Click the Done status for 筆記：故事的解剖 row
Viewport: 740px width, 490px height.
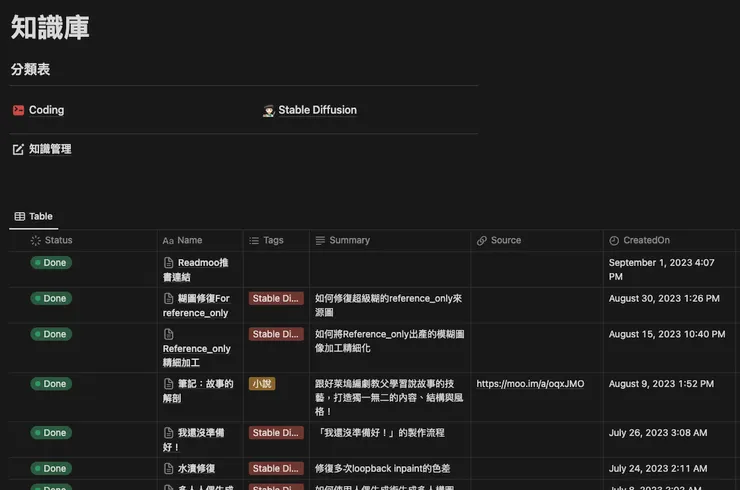(x=51, y=384)
